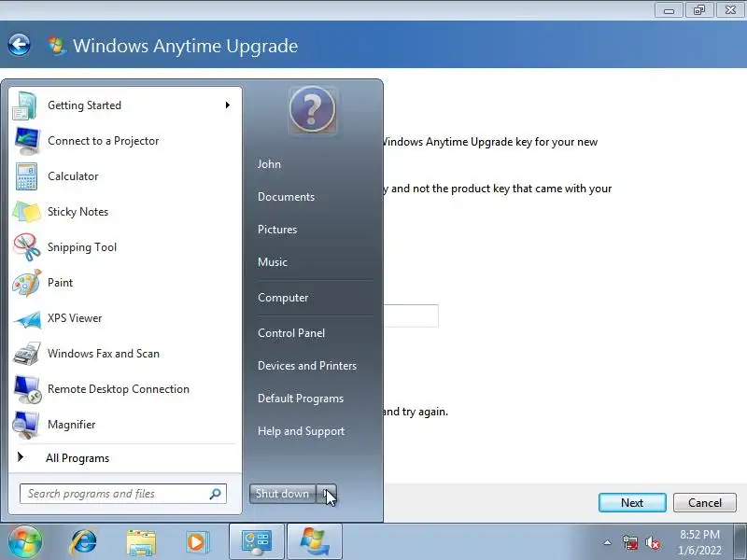This screenshot has width=747, height=560.
Task: Select XPS Viewer text label
Action: (x=75, y=318)
